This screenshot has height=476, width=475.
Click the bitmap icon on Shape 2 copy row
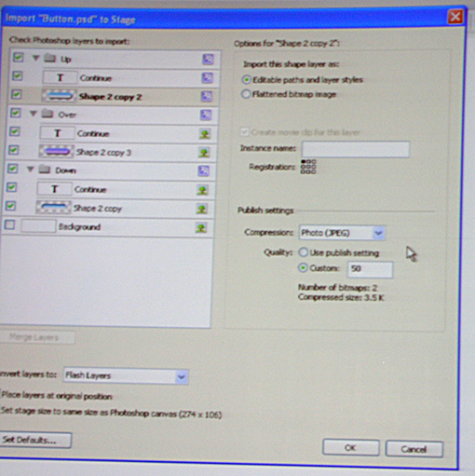(202, 209)
